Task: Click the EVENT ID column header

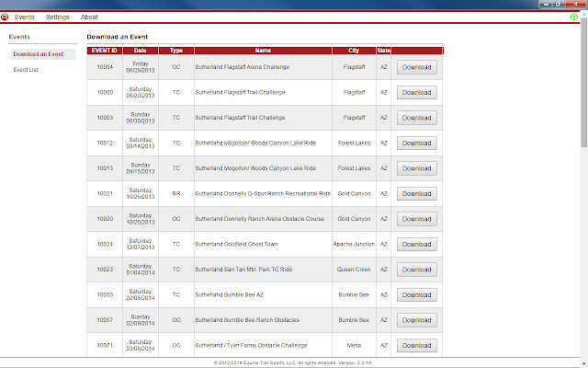Action: pyautogui.click(x=105, y=50)
